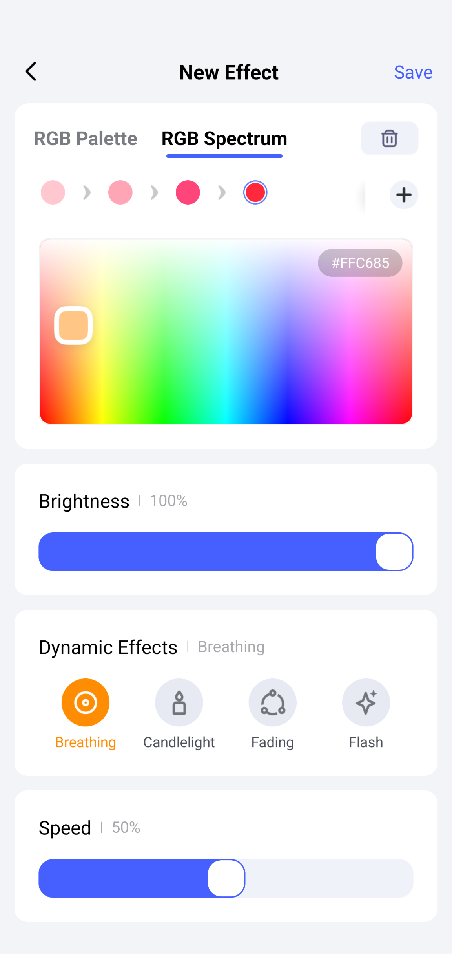
Task: Open the RGB Spectrum tab
Action: (x=224, y=139)
